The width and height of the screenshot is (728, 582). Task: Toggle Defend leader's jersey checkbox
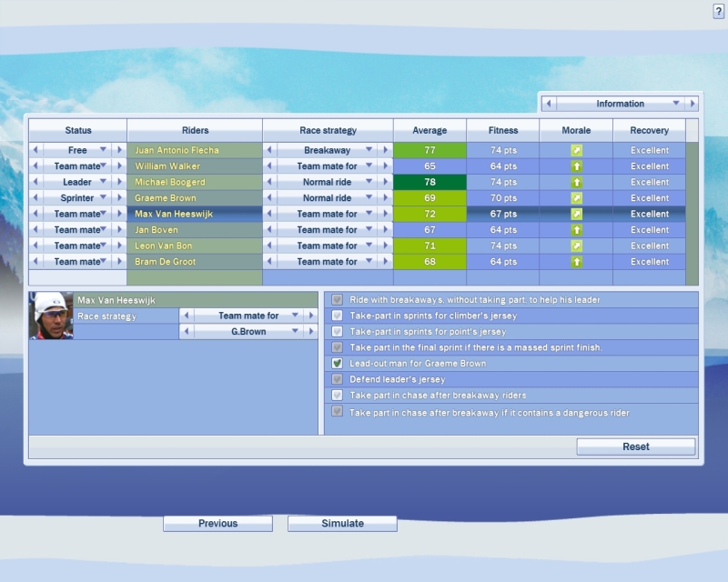[x=338, y=379]
